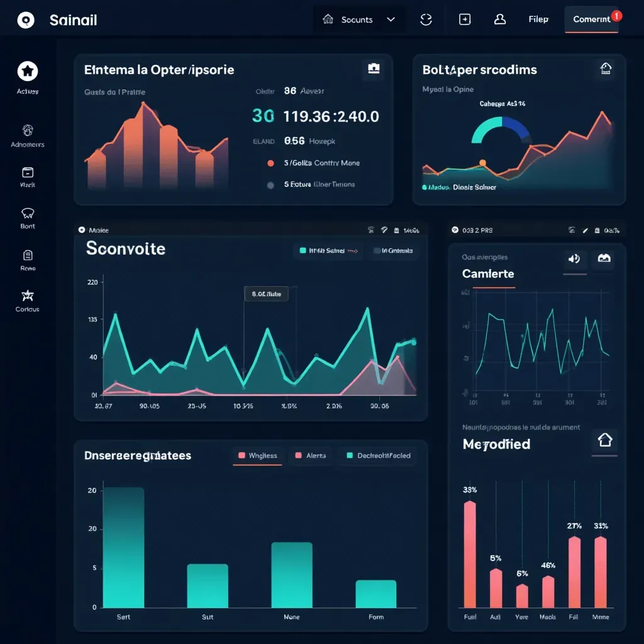Click the blue donut gauge segment
Viewport: 644px width, 644px height.
point(516,127)
